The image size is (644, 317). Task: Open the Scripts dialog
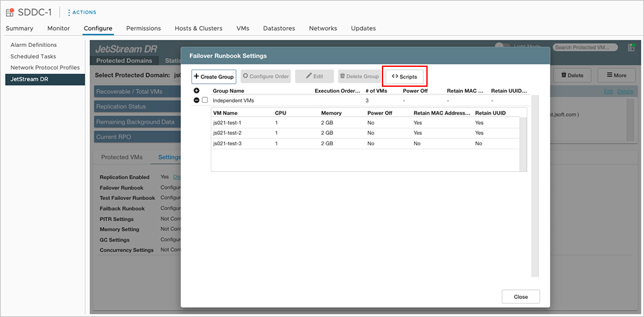tap(404, 77)
